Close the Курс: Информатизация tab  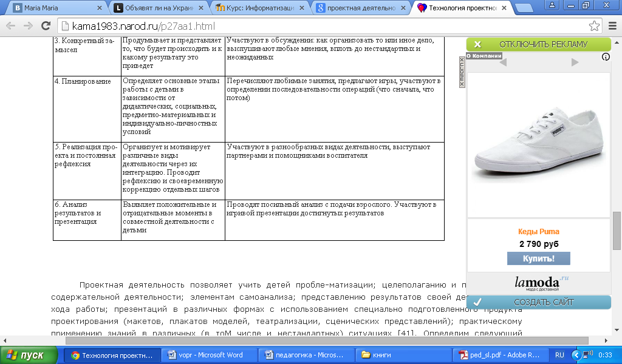[x=302, y=8]
